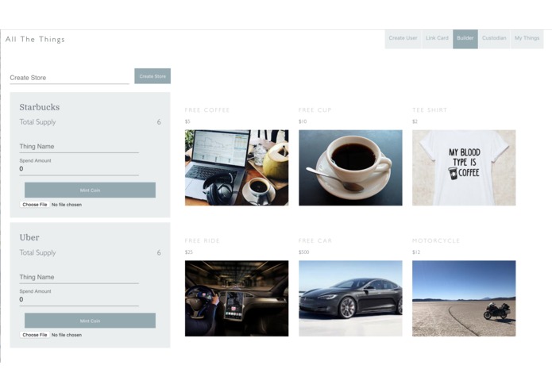Click the FREE CUP item title
This screenshot has height=392, width=552.
(315, 110)
